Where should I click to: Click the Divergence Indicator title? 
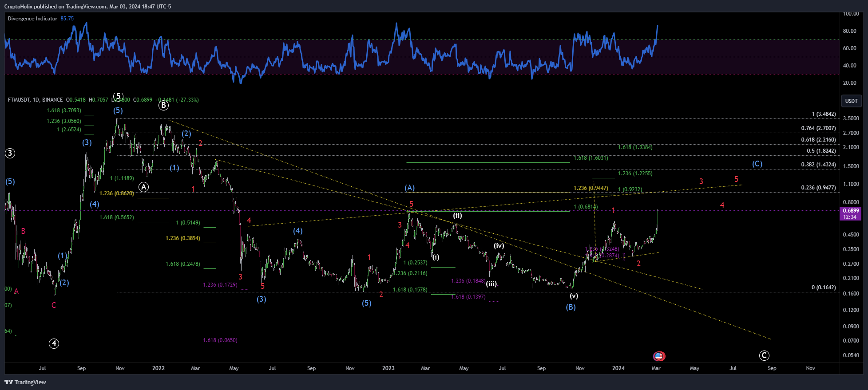[32, 19]
